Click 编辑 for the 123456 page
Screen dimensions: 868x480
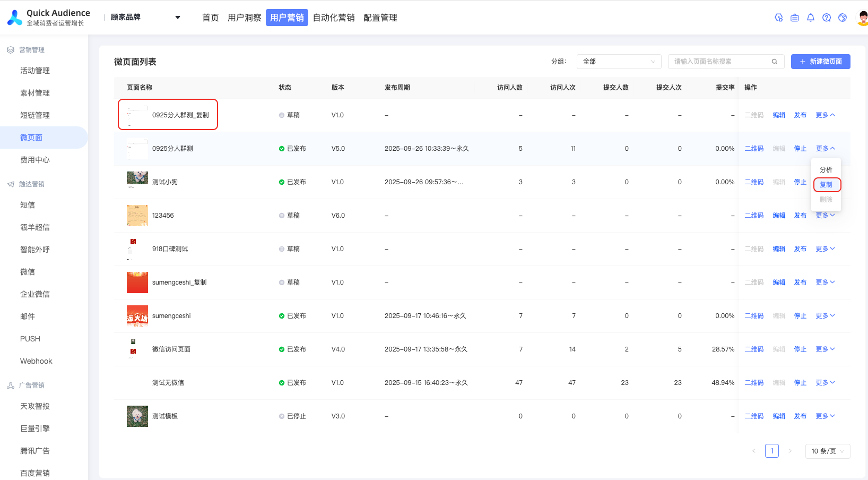click(x=779, y=216)
